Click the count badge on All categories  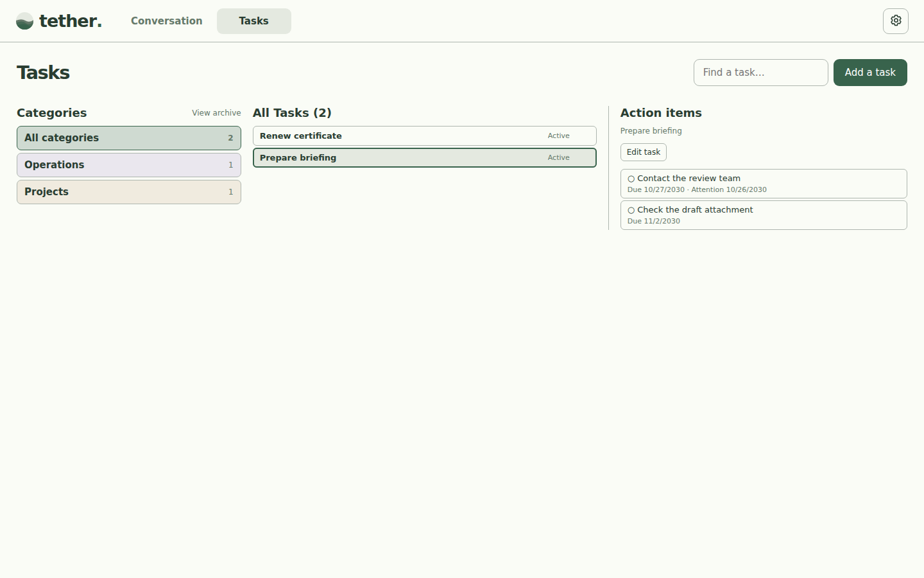231,138
